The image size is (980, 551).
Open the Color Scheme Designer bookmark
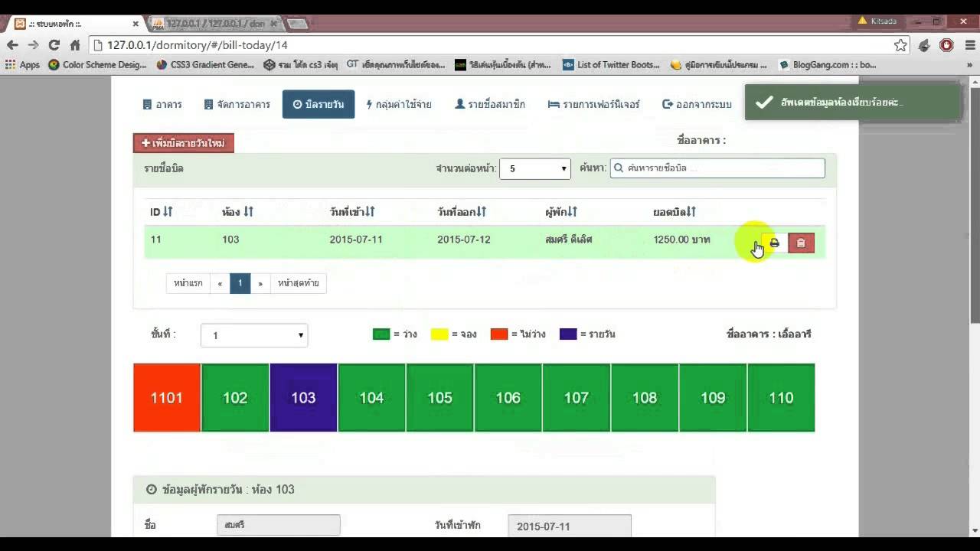point(97,65)
